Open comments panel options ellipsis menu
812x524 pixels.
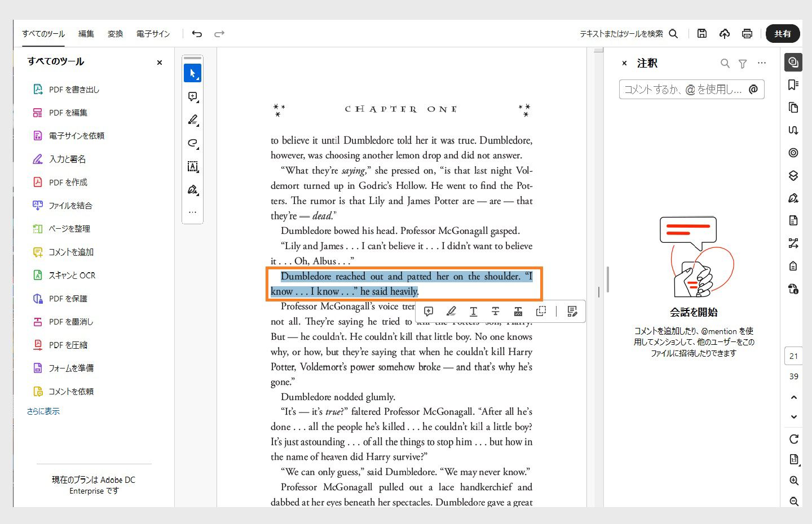tap(762, 63)
